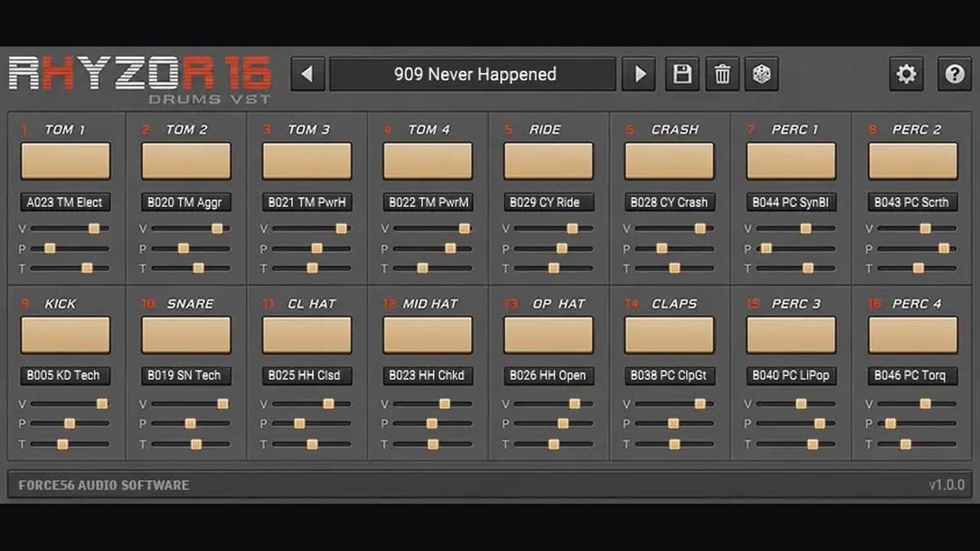Open the 'B043 PC Scrth' sample selector

tap(913, 202)
